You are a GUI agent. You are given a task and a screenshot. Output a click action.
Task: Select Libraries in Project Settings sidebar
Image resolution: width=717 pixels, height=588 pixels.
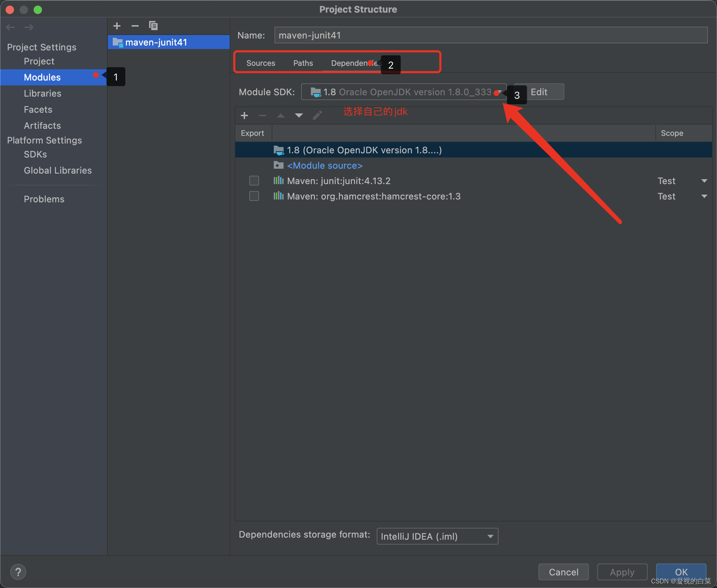[42, 93]
